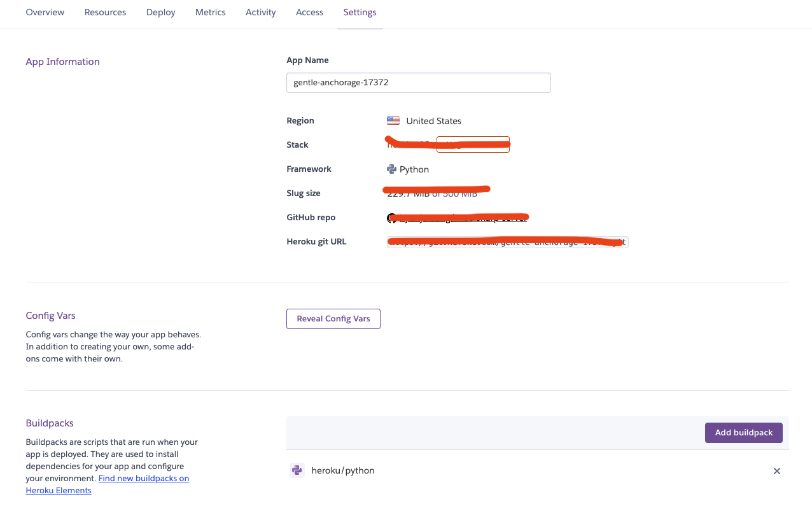Open the Overview tab
812x520 pixels.
click(x=45, y=12)
